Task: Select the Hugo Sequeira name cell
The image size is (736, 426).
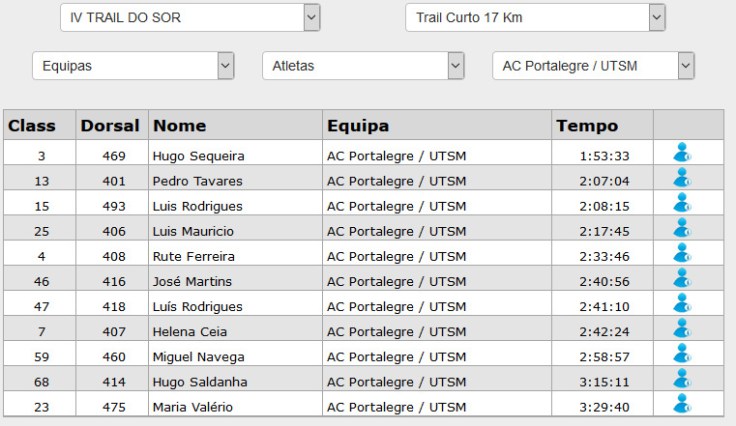Action: click(198, 156)
